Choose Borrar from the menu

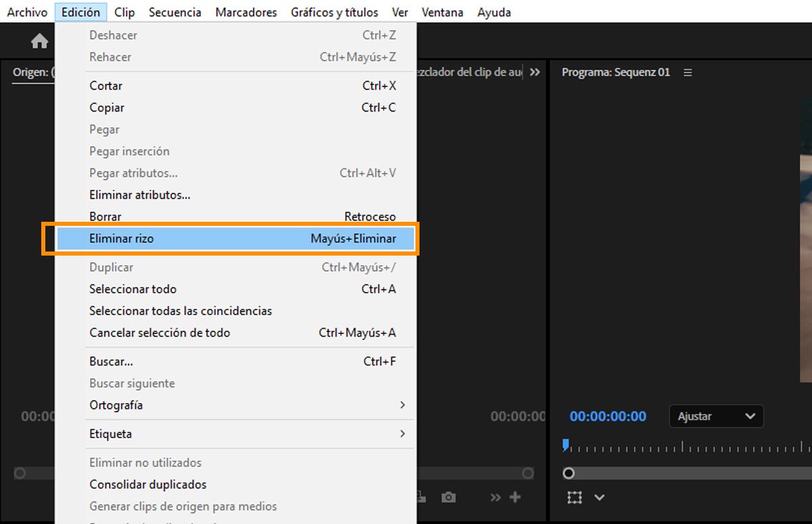click(235, 216)
